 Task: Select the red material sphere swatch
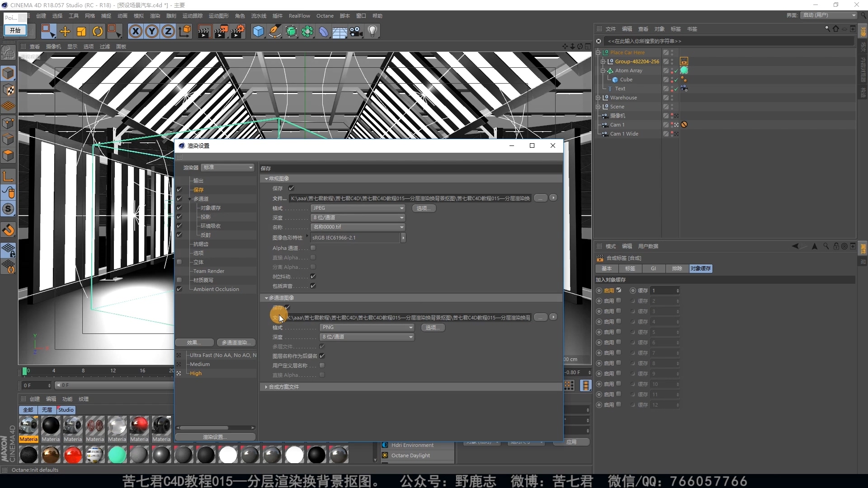tap(73, 455)
